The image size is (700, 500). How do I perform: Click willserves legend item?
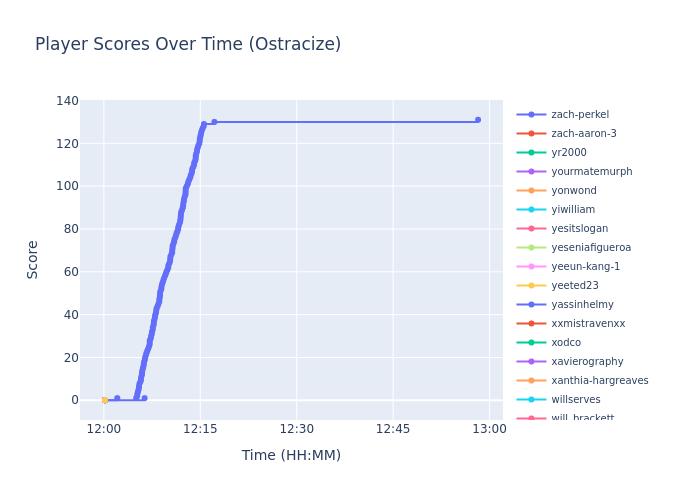point(577,400)
